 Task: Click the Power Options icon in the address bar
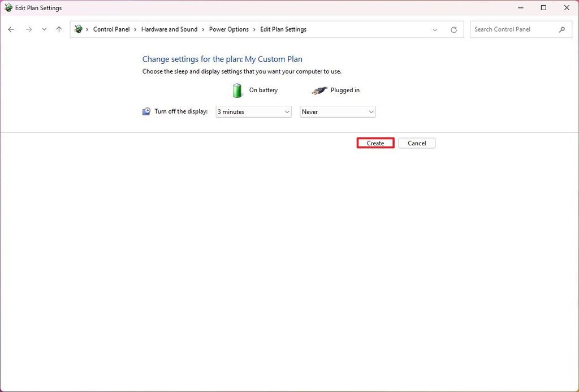[78, 29]
